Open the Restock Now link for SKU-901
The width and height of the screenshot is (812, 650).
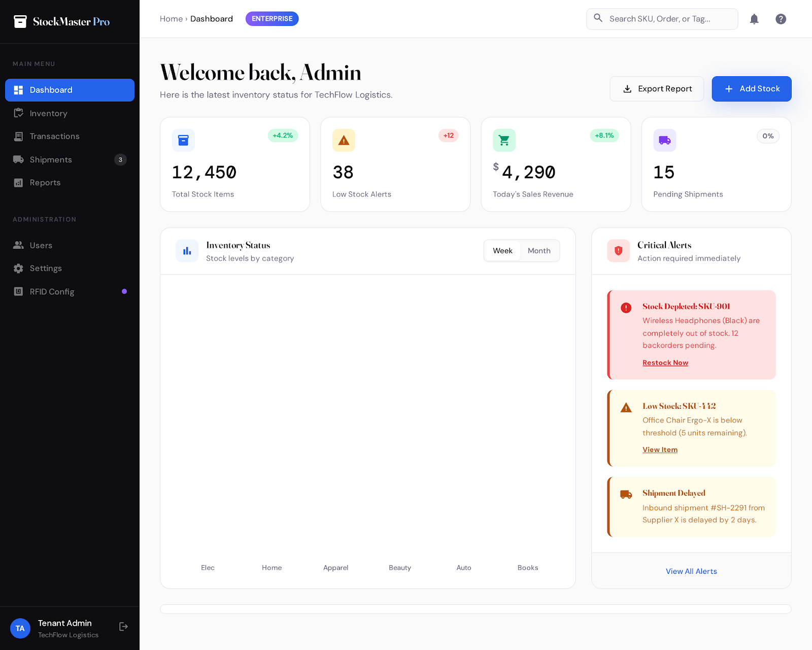[665, 362]
